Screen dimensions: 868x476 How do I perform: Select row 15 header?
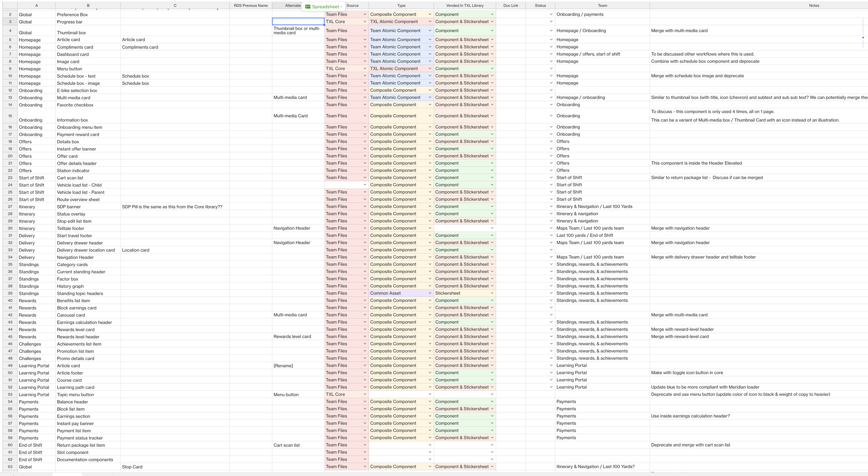point(10,116)
